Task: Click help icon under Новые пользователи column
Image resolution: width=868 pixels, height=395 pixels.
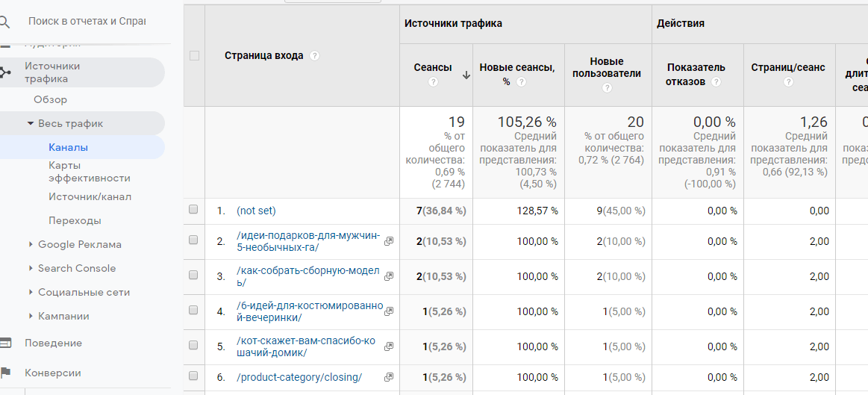Action: (607, 88)
